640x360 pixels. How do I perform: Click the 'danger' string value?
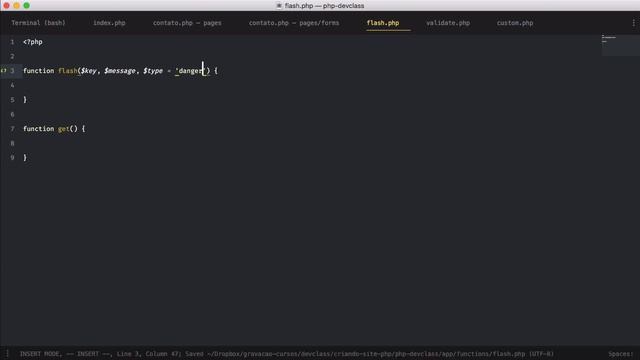coord(190,71)
